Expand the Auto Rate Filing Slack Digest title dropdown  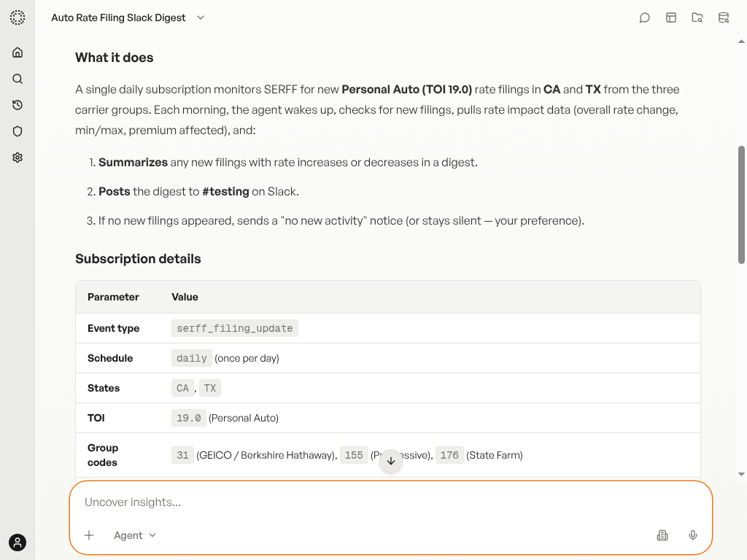(201, 17)
